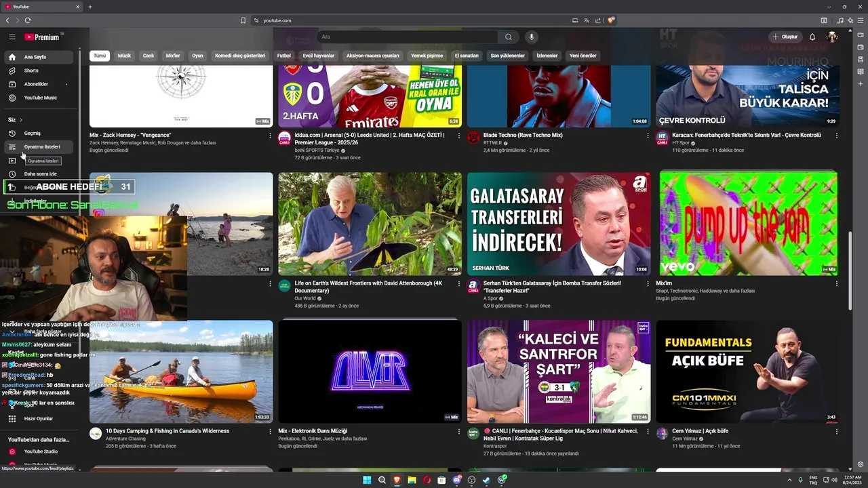Start voice search with microphone icon
The height and width of the screenshot is (488, 868).
tap(532, 37)
